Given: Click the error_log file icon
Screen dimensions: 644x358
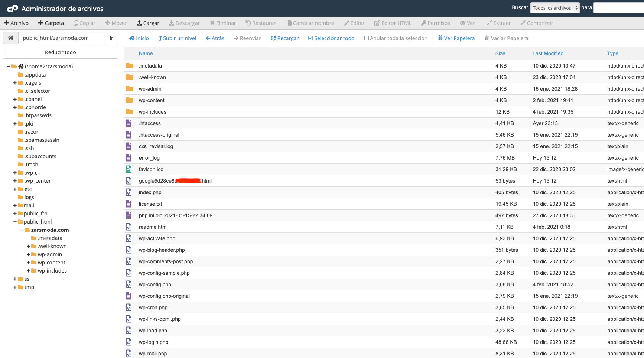Looking at the screenshot, I should [x=129, y=158].
